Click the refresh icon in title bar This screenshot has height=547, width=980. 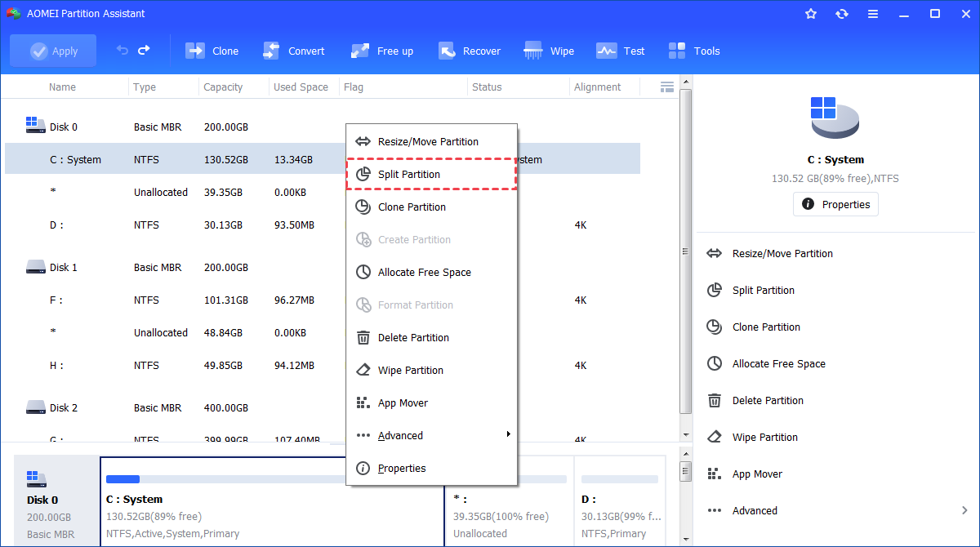coord(842,14)
